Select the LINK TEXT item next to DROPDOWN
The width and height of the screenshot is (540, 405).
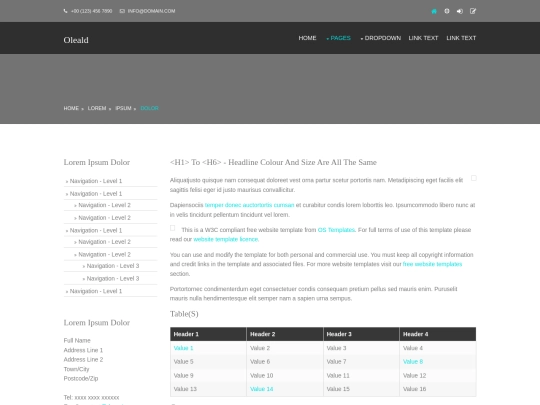423,38
